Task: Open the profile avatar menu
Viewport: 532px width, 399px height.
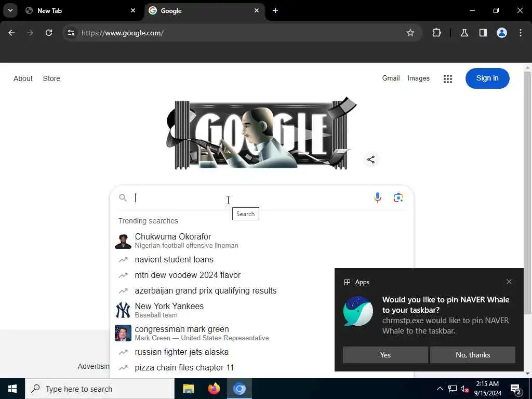Action: point(502,33)
